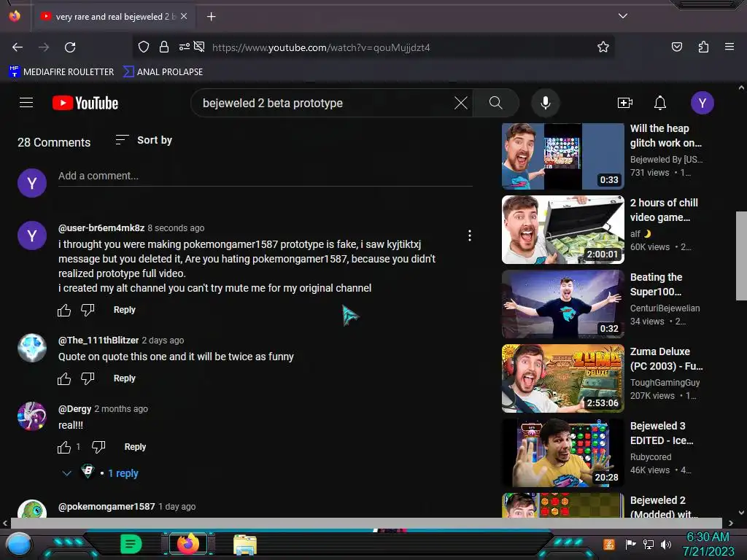The height and width of the screenshot is (560, 747).
Task: Open the Rubycored channel name
Action: (x=651, y=456)
